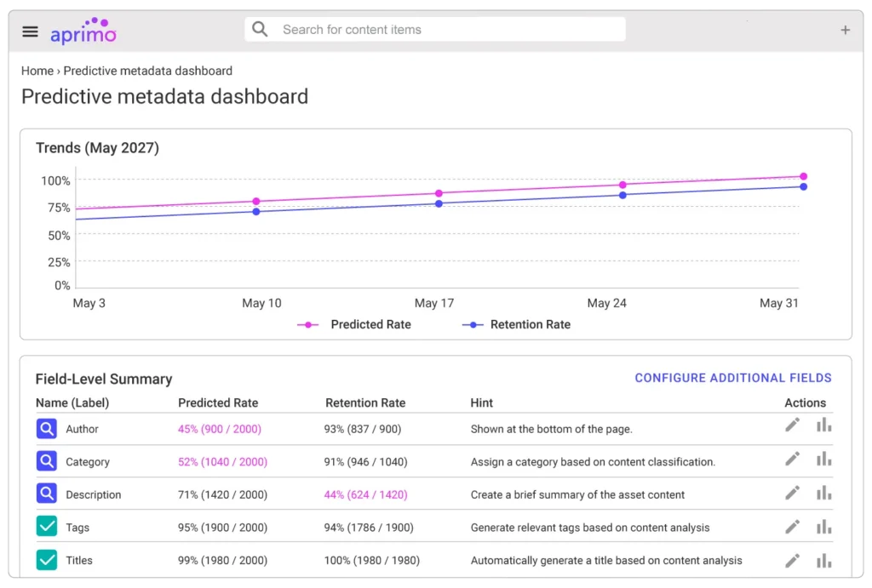
Task: Open the hamburger navigation menu
Action: click(30, 31)
